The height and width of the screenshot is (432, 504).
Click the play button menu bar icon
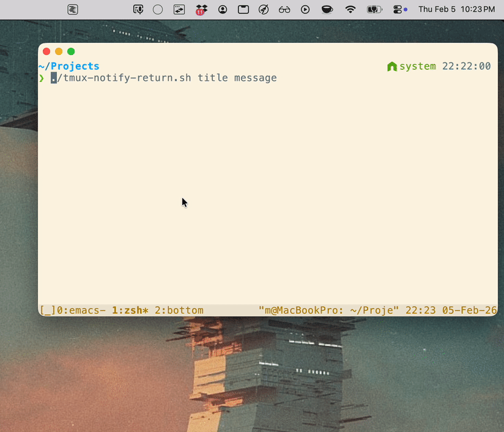coord(305,9)
